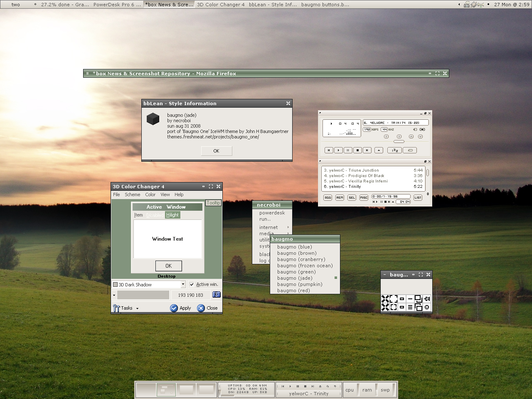Click MISC button in playlist window
Screen dimensions: 532x399
click(x=364, y=197)
